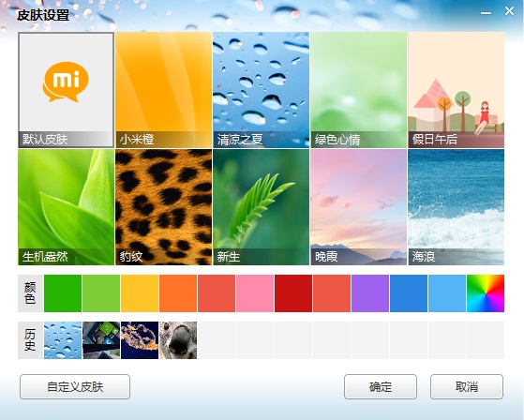Open the rainbow custom color picker swatch
Viewport: 524px width, 420px height.
point(486,293)
